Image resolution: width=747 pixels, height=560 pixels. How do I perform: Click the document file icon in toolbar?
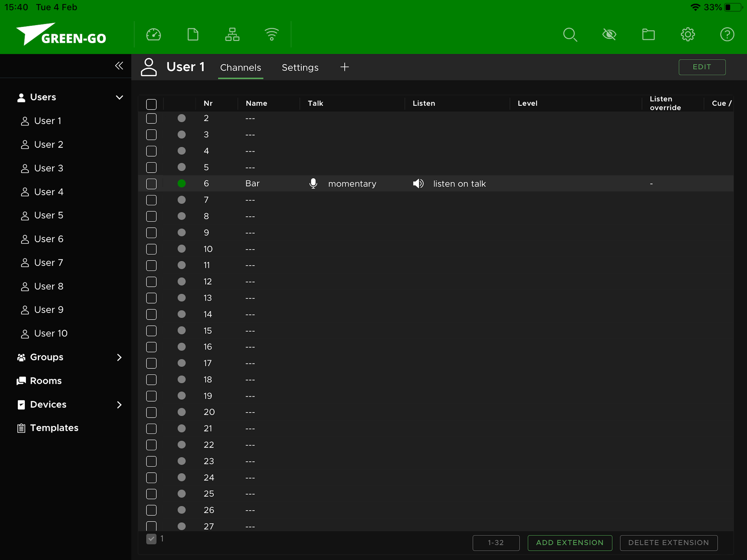193,34
